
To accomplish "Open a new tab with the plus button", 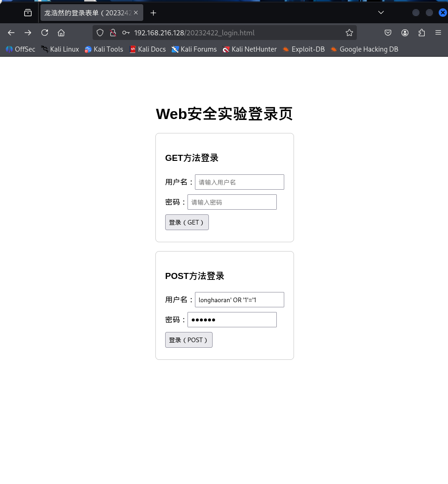I will 153,13.
